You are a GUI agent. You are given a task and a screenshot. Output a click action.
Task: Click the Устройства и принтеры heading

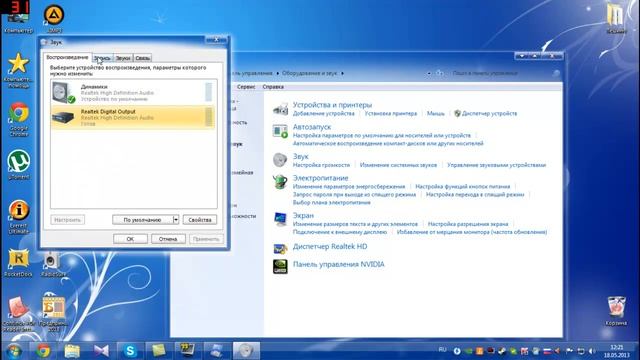click(332, 105)
